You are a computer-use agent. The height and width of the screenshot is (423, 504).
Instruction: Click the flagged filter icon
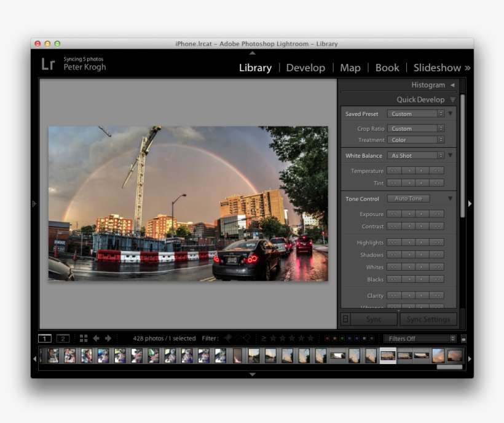point(227,338)
